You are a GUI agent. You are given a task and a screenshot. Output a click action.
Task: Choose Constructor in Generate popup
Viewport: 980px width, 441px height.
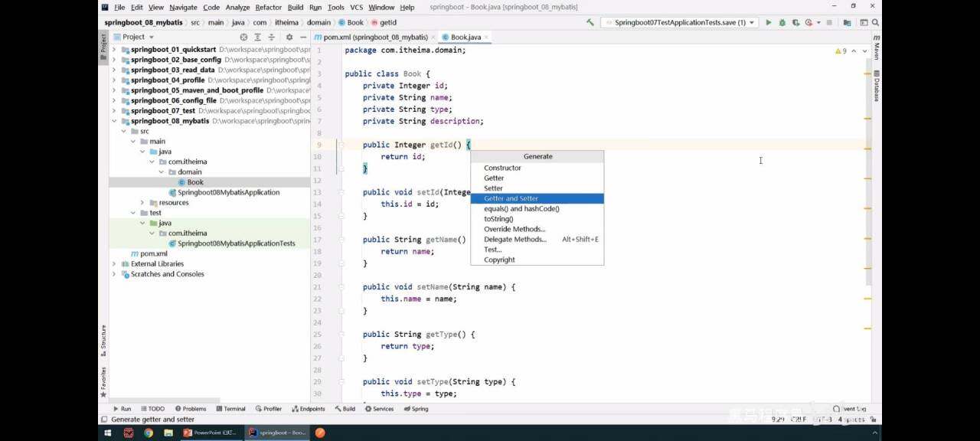click(x=537, y=168)
